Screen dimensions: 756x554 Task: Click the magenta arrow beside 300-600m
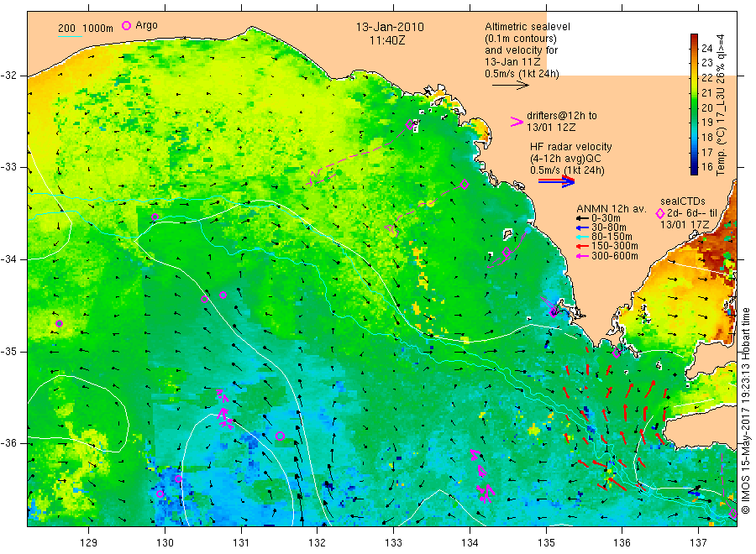click(583, 256)
